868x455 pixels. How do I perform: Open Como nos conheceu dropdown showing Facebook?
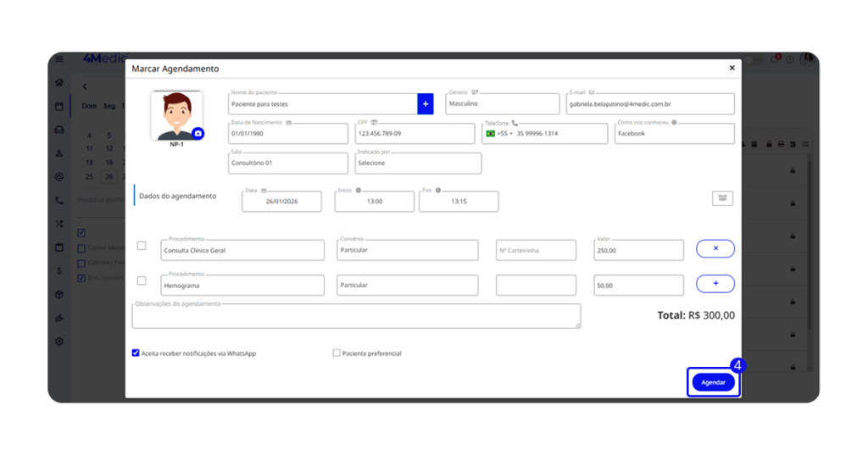pyautogui.click(x=674, y=134)
